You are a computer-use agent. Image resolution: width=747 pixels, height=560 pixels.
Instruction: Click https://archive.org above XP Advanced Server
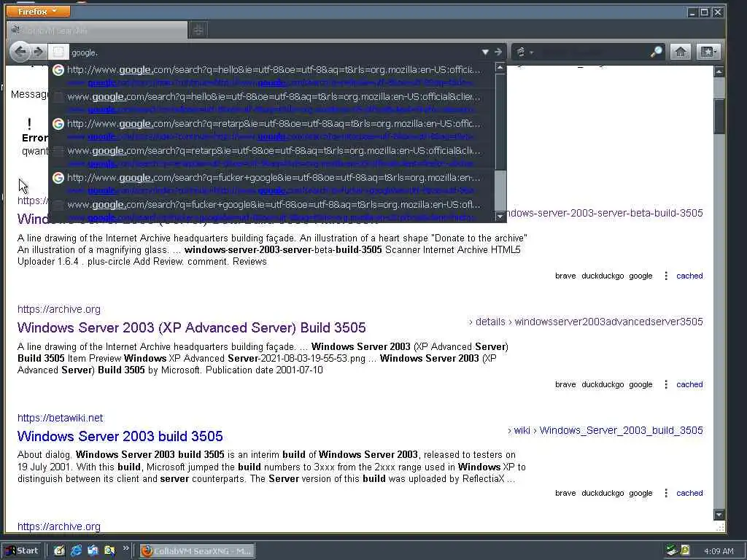point(58,309)
